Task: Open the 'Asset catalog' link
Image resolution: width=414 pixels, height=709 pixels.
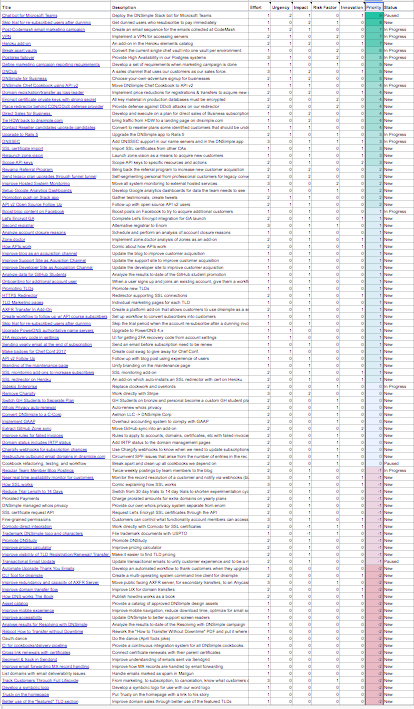Action: 15,603
